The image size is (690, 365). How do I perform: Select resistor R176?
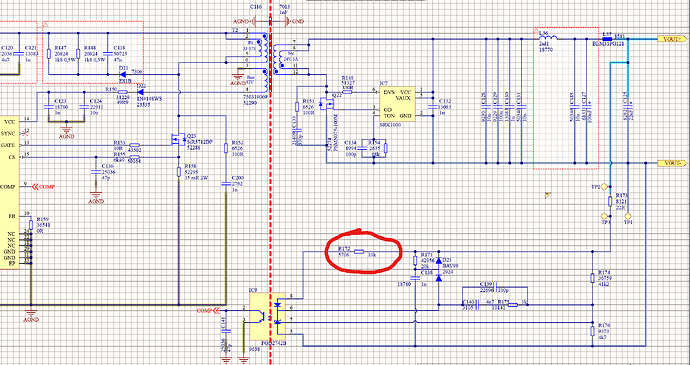[x=592, y=332]
